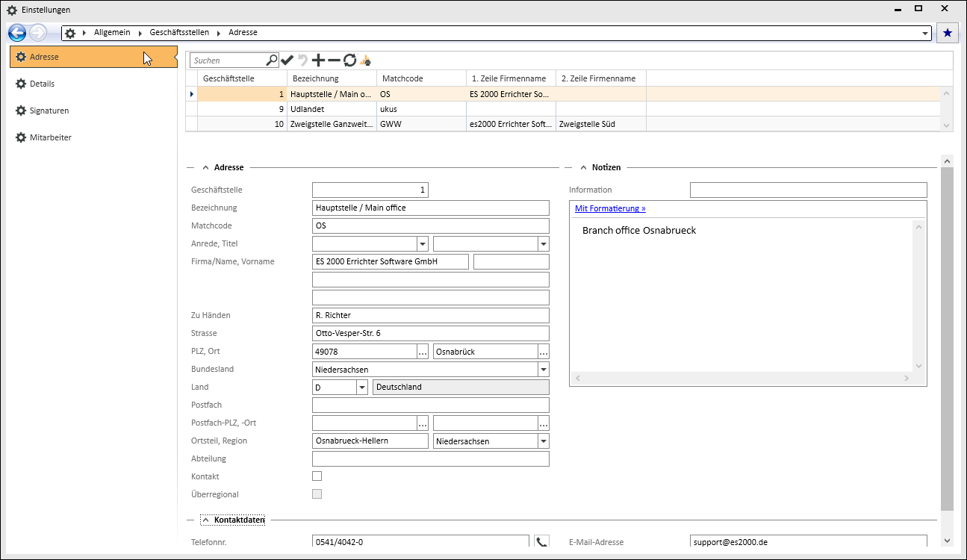
Task: Click the search magnifier icon
Action: point(272,60)
